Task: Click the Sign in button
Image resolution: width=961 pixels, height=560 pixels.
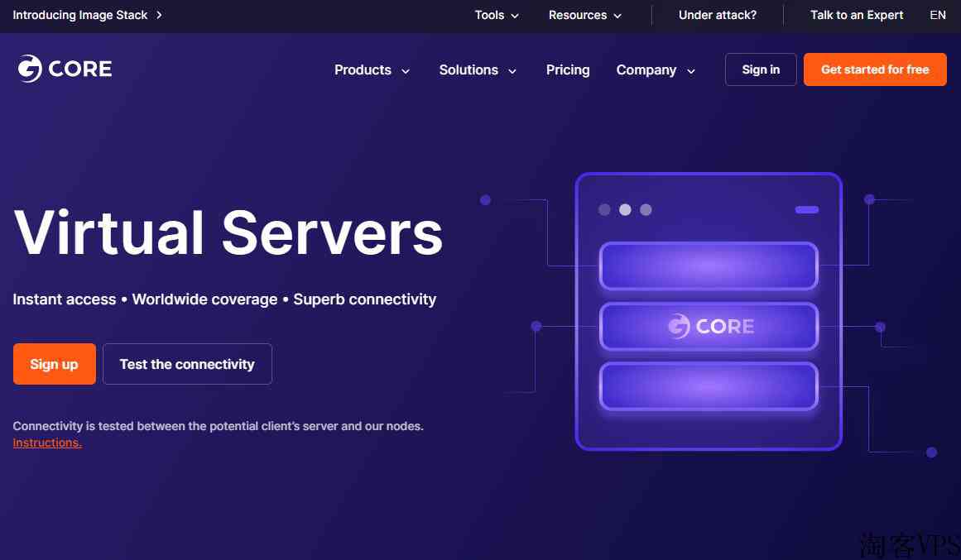Action: tap(761, 69)
